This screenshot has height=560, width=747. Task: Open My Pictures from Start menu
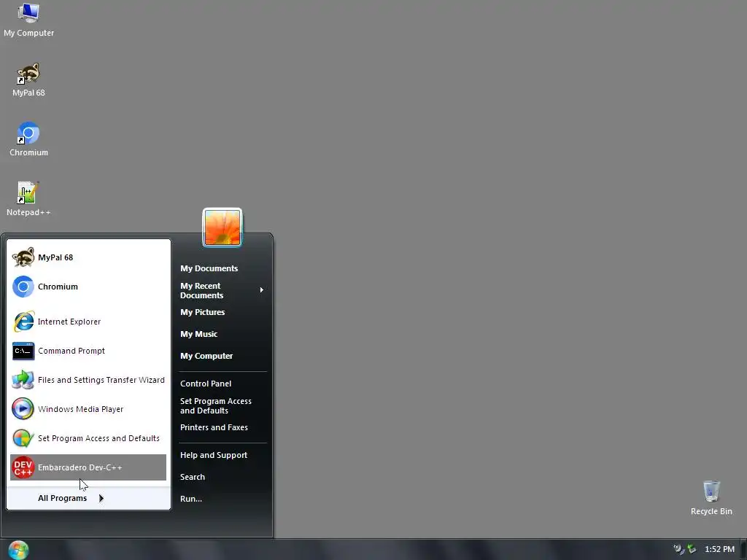pos(203,312)
